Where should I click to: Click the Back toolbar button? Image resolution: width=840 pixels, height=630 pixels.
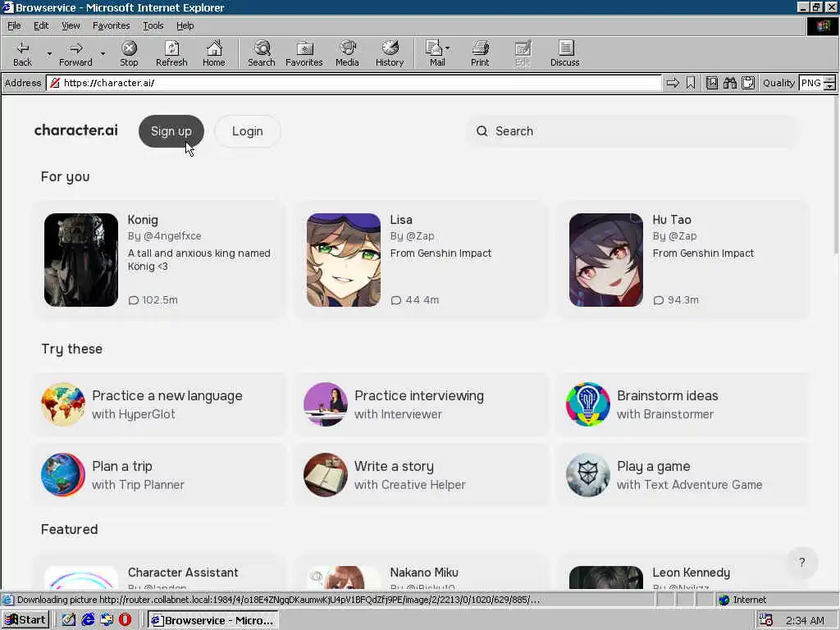[x=22, y=53]
